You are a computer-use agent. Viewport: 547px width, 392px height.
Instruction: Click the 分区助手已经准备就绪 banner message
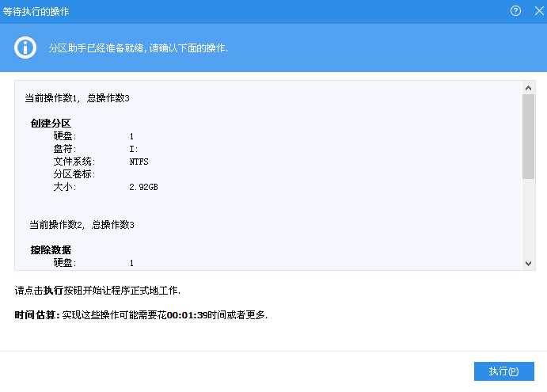point(139,48)
